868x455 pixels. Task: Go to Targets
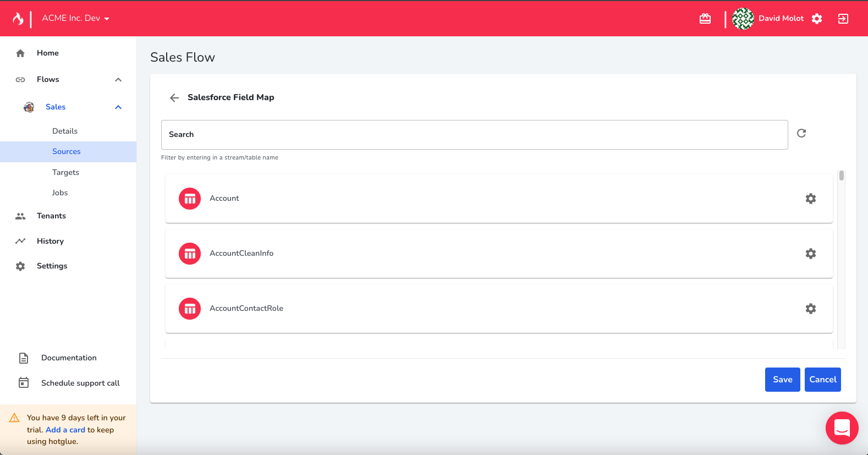(66, 173)
